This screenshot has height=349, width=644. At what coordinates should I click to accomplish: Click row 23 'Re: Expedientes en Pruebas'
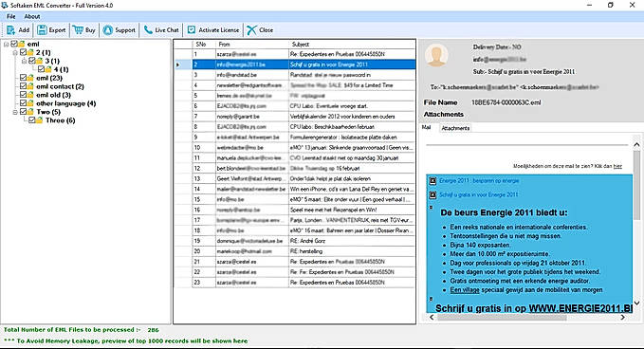(x=304, y=283)
